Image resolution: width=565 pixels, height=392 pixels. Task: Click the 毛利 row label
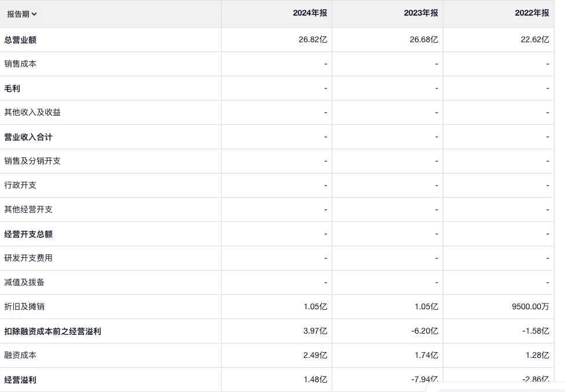point(12,88)
